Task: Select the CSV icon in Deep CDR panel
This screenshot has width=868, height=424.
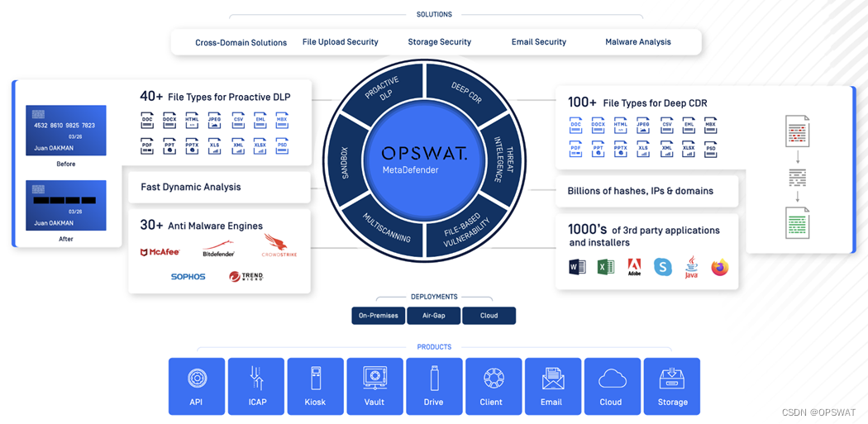Action: (666, 125)
